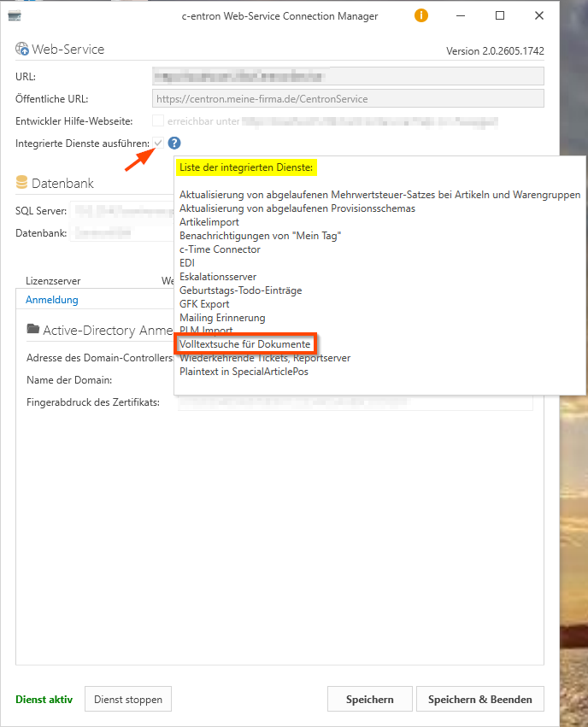This screenshot has height=727, width=588.
Task: Click the Web-Service globe icon
Action: point(22,49)
